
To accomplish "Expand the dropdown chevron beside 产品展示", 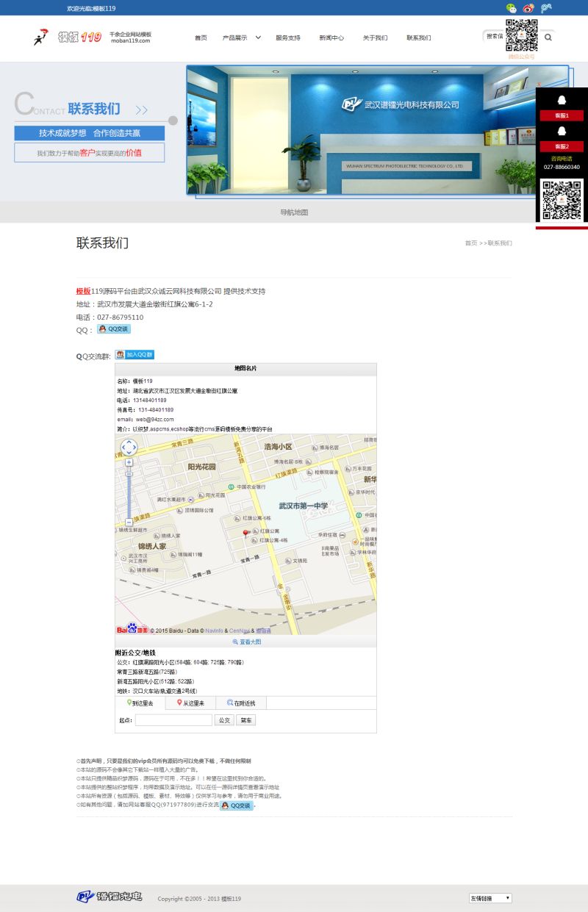I will [258, 37].
